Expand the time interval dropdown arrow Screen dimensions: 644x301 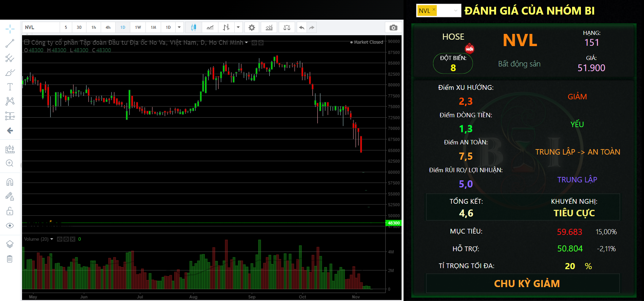click(x=179, y=27)
